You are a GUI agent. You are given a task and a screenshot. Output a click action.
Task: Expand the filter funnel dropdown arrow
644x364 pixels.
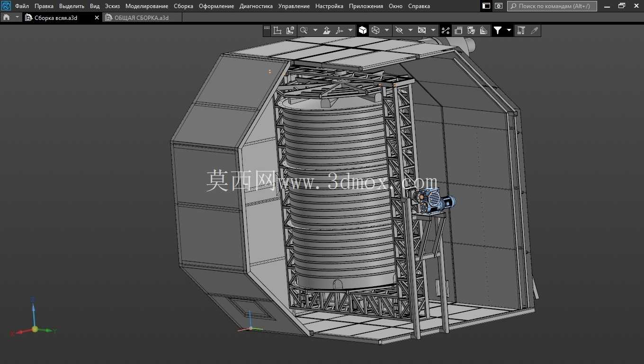click(509, 30)
